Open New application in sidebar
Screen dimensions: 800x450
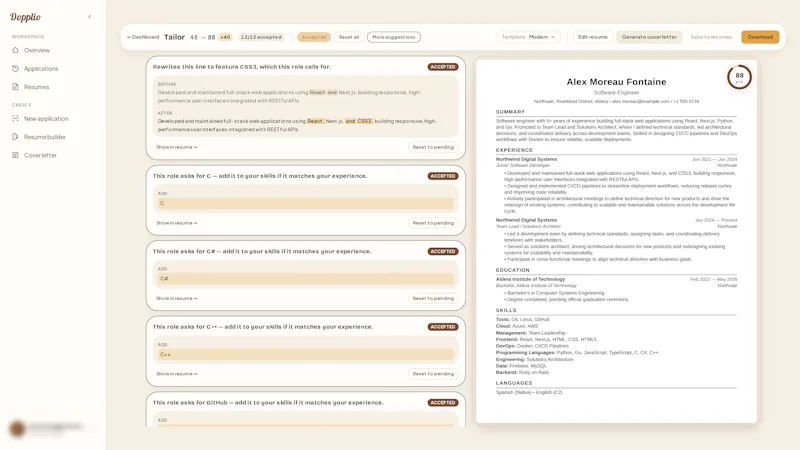(x=46, y=118)
